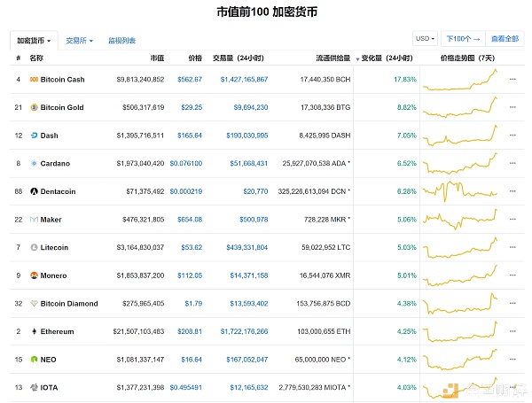Sort by 交易量 (24小时) column
Viewport: 532px width, 403px height.
point(239,58)
